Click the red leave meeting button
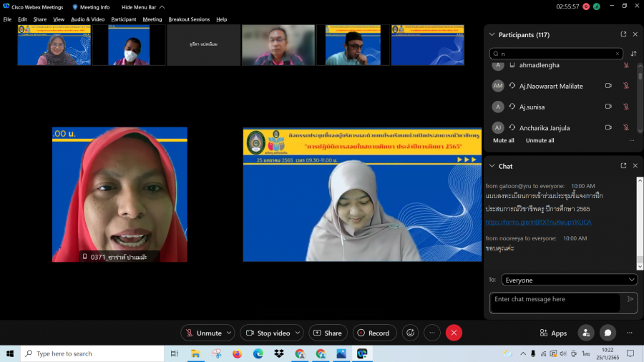The width and height of the screenshot is (644, 362). click(x=454, y=333)
